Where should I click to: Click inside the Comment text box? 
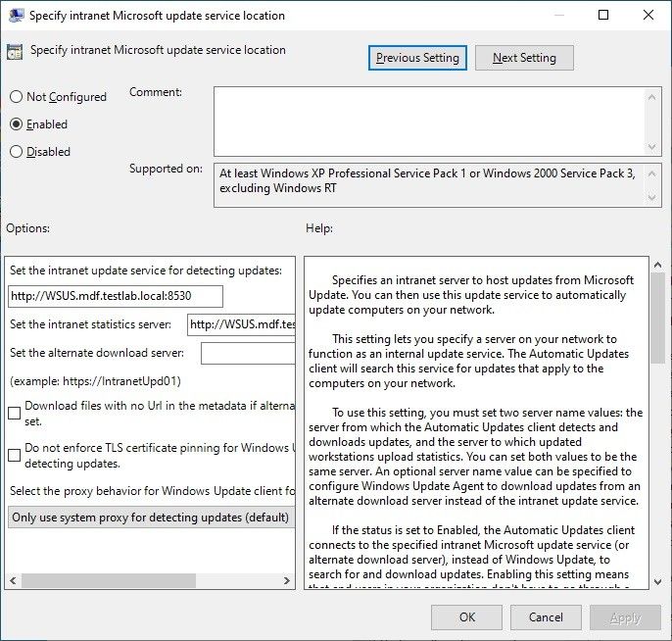point(429,122)
